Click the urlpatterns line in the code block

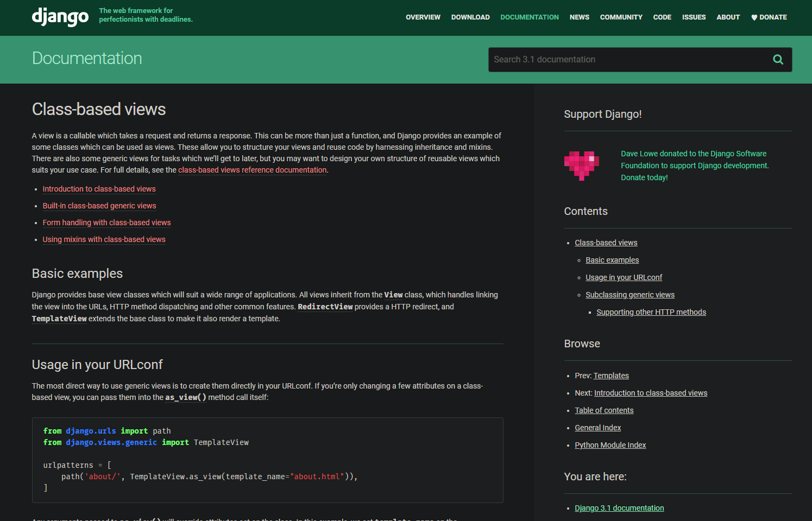pyautogui.click(x=77, y=465)
